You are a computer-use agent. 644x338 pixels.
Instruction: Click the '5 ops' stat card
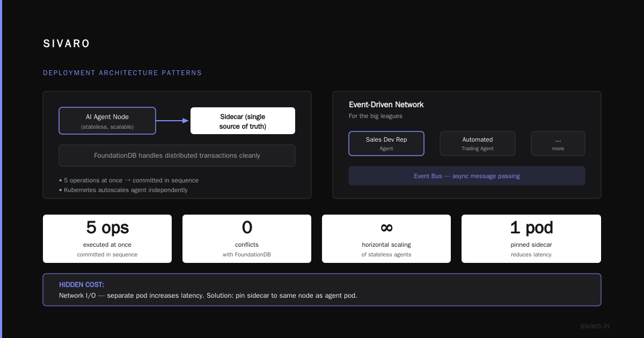[x=107, y=239]
